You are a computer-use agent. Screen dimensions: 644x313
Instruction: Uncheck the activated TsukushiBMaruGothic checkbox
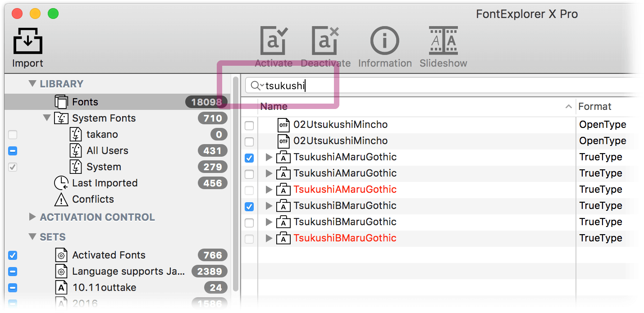249,207
